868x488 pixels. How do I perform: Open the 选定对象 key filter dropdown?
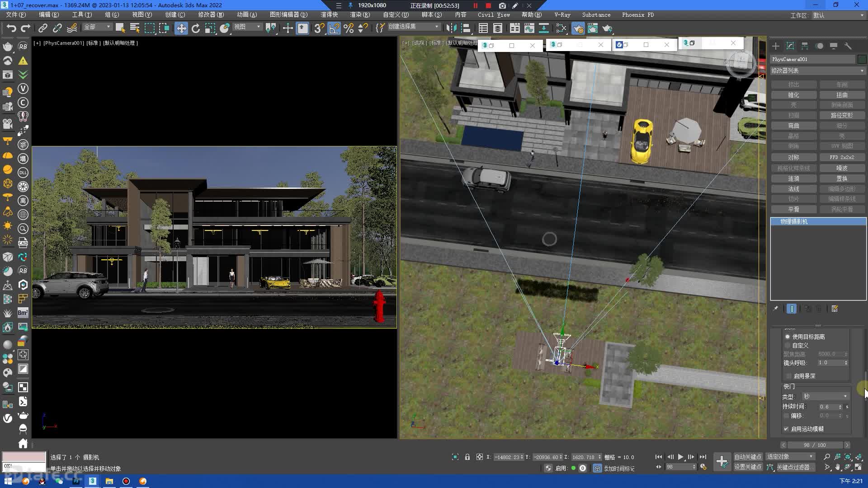click(x=790, y=457)
